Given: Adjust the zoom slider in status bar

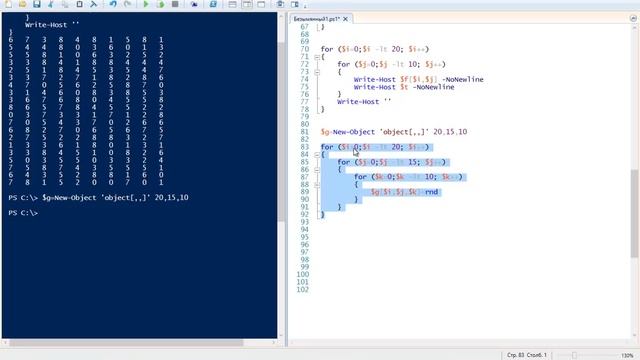Looking at the screenshot, I should coord(574,356).
